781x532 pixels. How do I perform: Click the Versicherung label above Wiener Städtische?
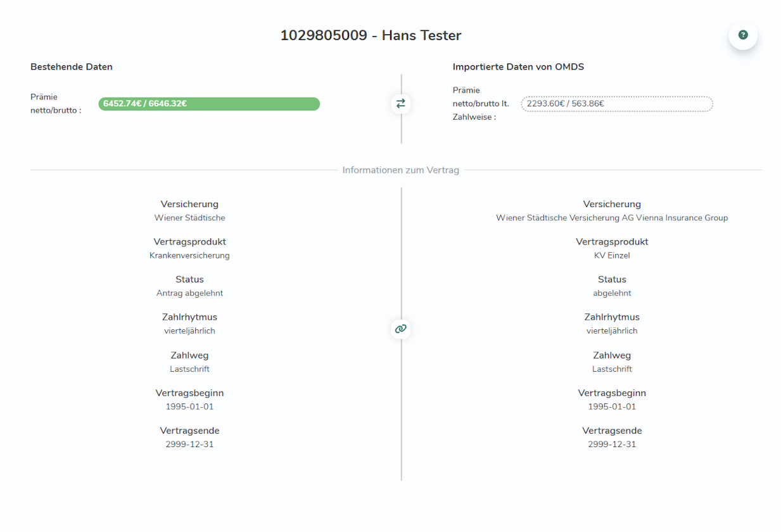(x=189, y=204)
